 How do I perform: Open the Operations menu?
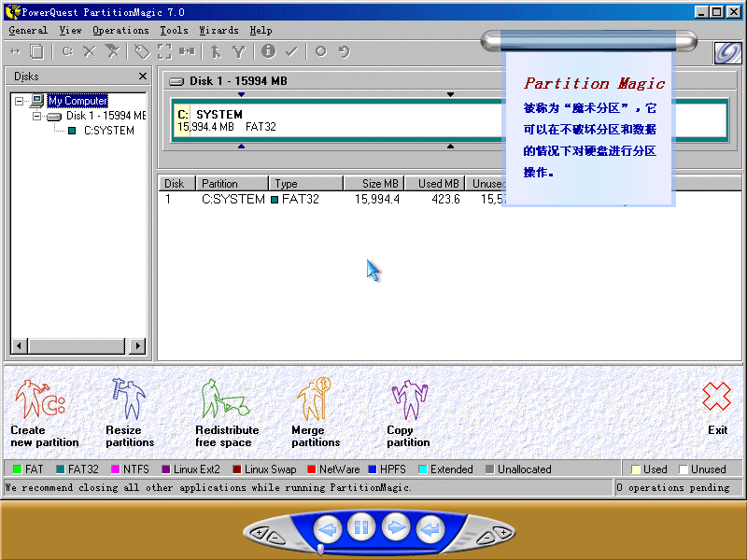pyautogui.click(x=120, y=31)
